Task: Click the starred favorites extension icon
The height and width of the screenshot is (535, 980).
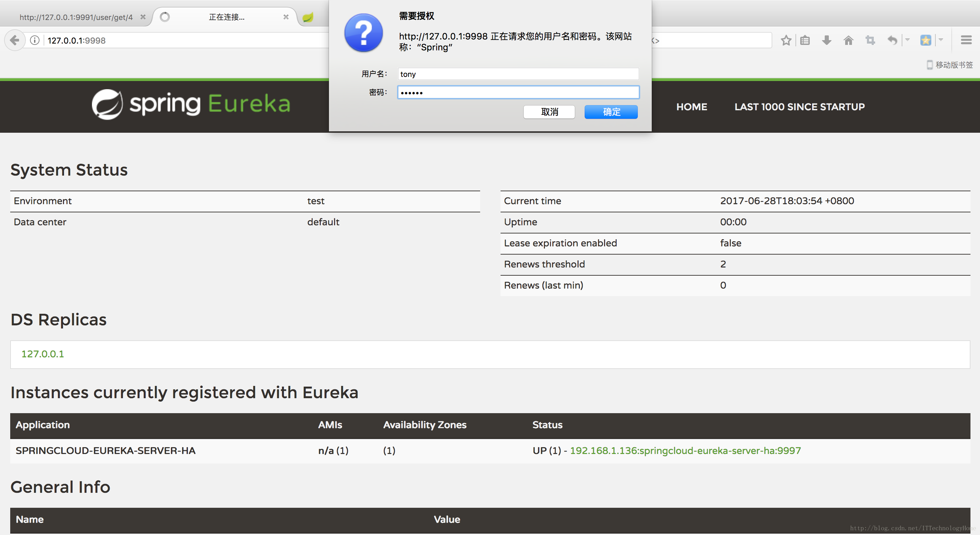Action: coord(926,40)
